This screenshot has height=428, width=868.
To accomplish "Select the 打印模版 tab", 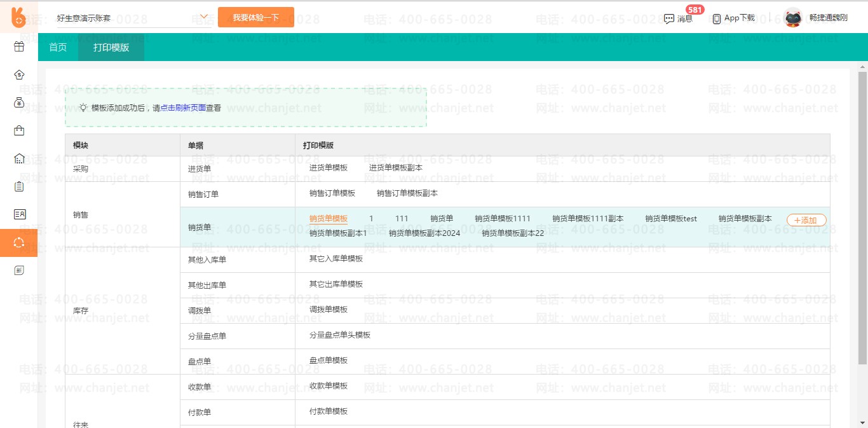I will 111,48.
